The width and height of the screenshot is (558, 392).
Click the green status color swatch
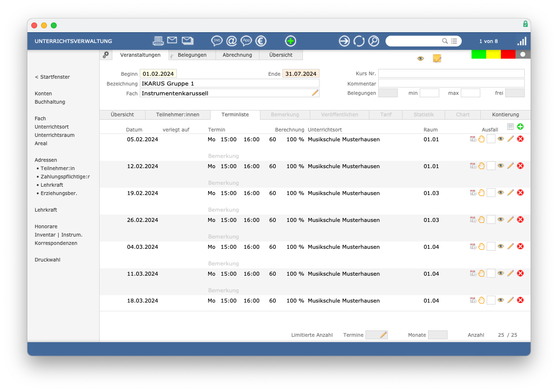click(479, 54)
